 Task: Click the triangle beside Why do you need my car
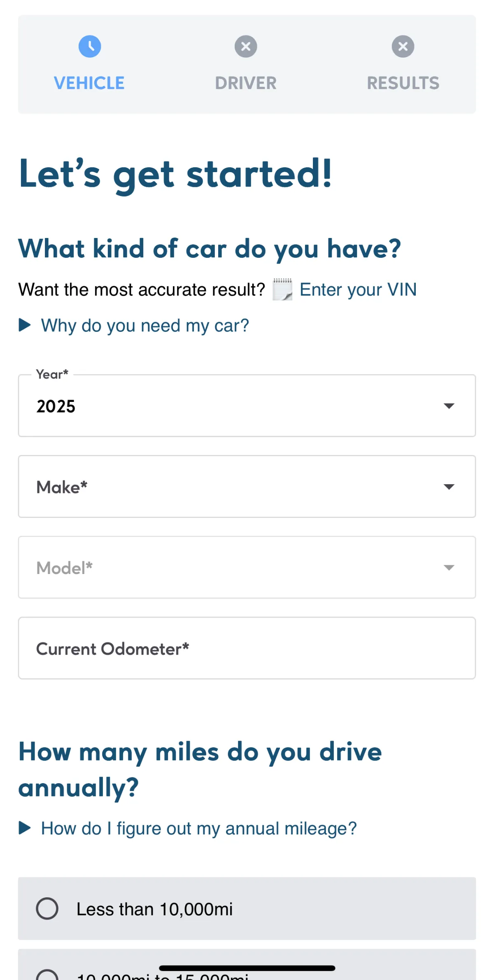coord(25,325)
